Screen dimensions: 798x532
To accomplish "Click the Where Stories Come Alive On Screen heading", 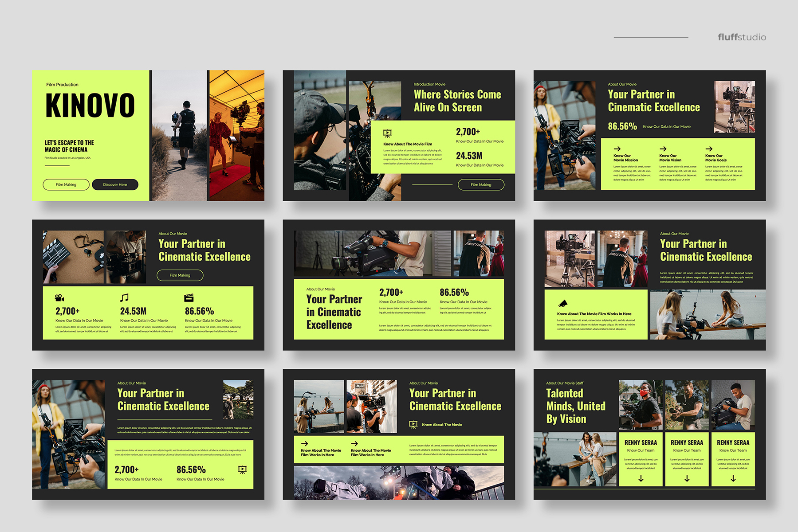I will [457, 101].
